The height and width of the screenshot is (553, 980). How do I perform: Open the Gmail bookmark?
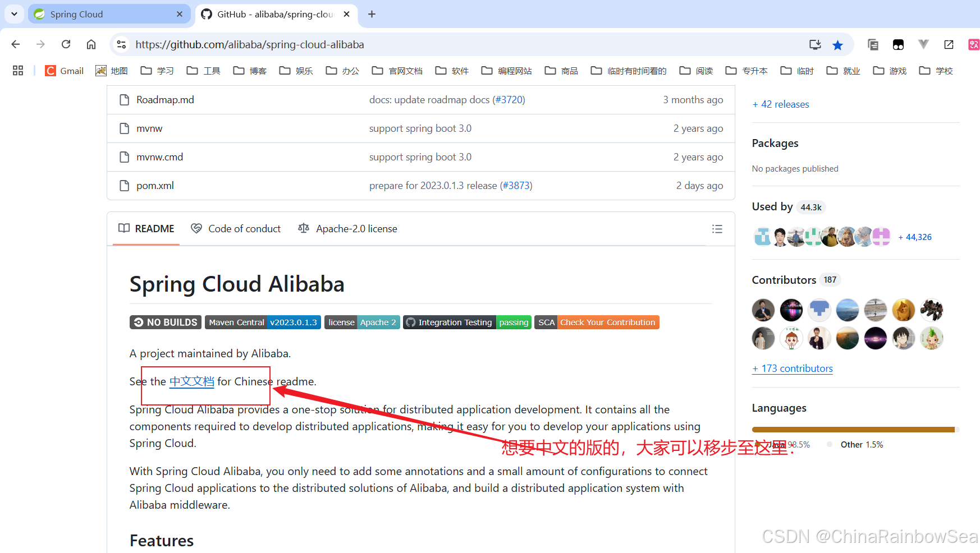coord(64,71)
